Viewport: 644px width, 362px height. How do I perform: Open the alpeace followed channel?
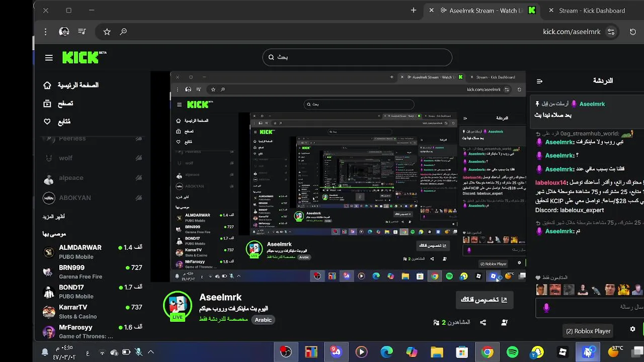pyautogui.click(x=92, y=178)
